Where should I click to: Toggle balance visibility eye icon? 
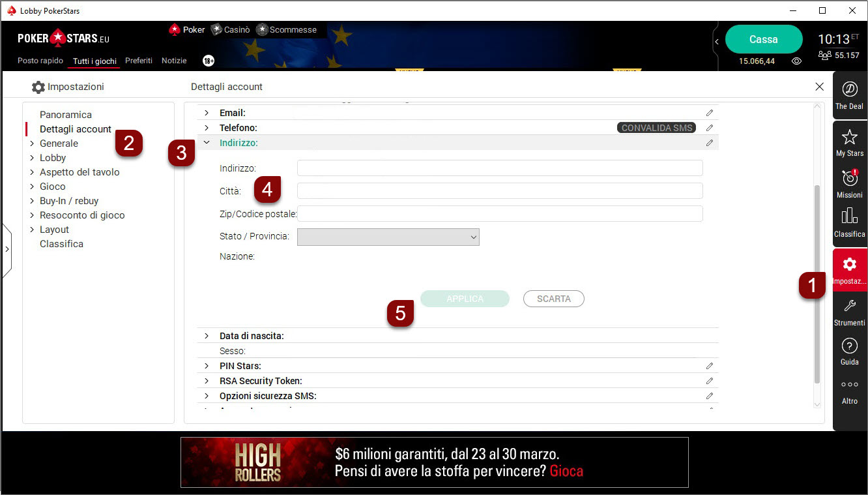[796, 61]
